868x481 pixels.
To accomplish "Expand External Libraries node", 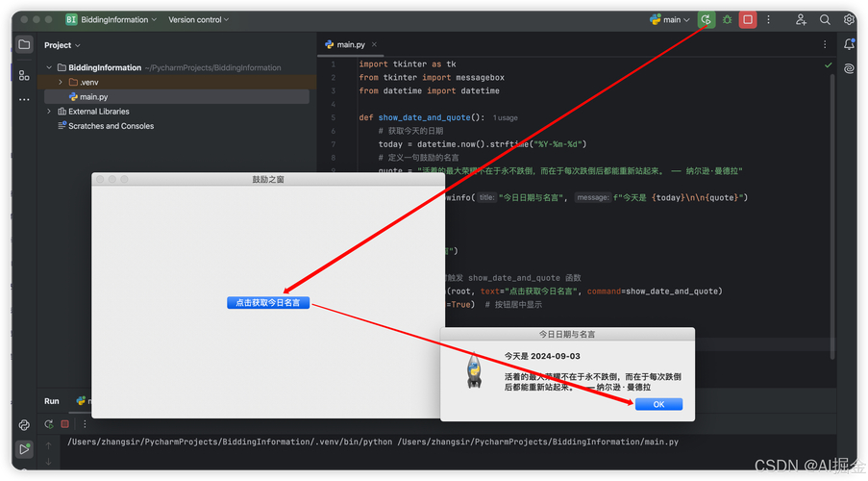I will (x=49, y=112).
